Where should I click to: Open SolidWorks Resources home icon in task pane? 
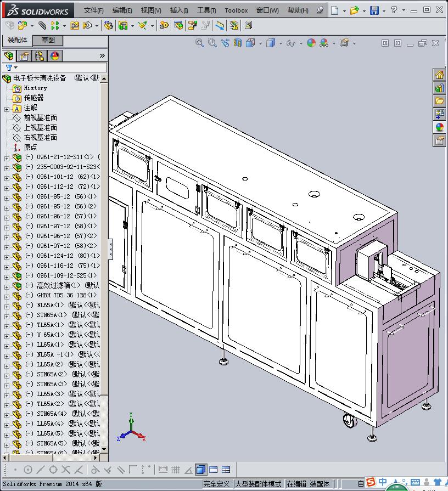439,75
